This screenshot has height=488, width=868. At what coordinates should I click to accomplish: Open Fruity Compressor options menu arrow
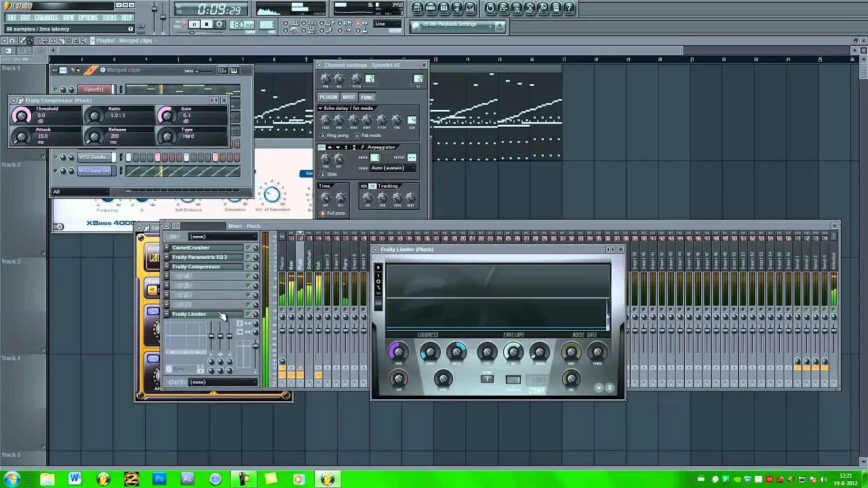(13, 100)
